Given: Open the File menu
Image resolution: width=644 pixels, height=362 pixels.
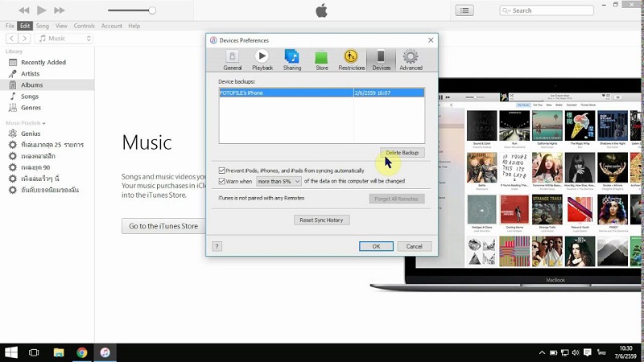Looking at the screenshot, I should [x=10, y=26].
